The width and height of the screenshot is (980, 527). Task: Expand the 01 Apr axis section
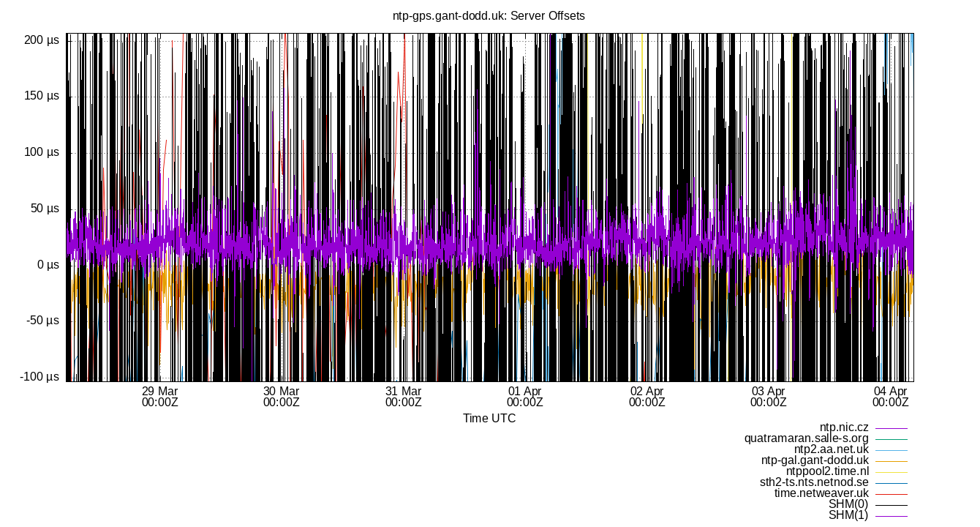click(x=524, y=396)
